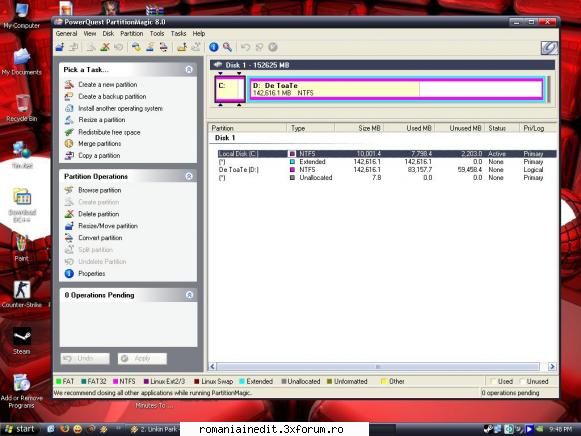This screenshot has height=436, width=581.
Task: Open the View menu
Action: [90, 34]
